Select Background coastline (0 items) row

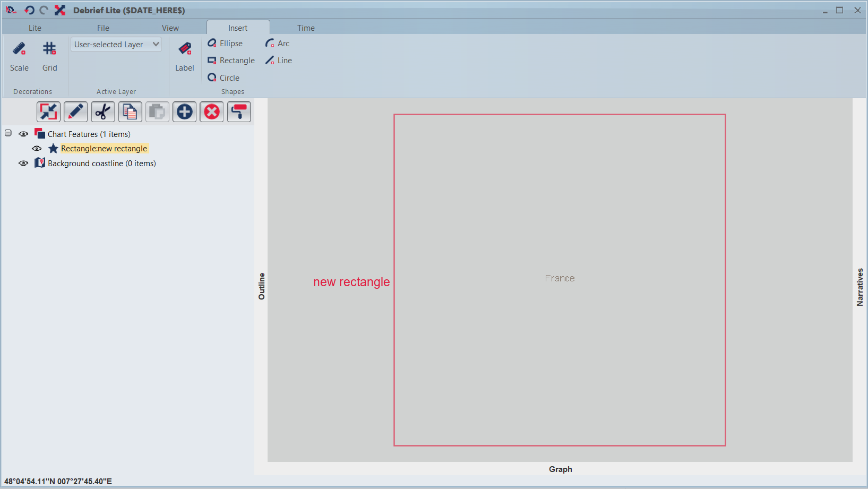pos(102,164)
